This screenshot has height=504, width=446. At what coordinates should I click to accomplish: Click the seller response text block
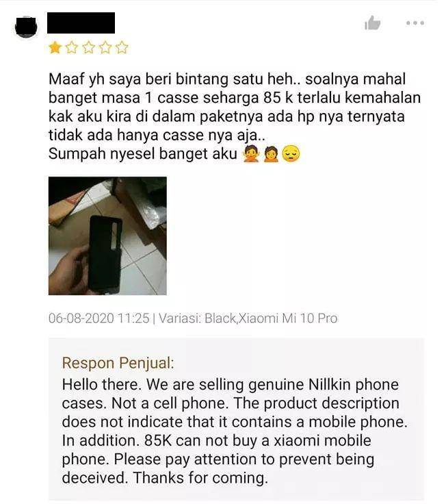pyautogui.click(x=235, y=431)
